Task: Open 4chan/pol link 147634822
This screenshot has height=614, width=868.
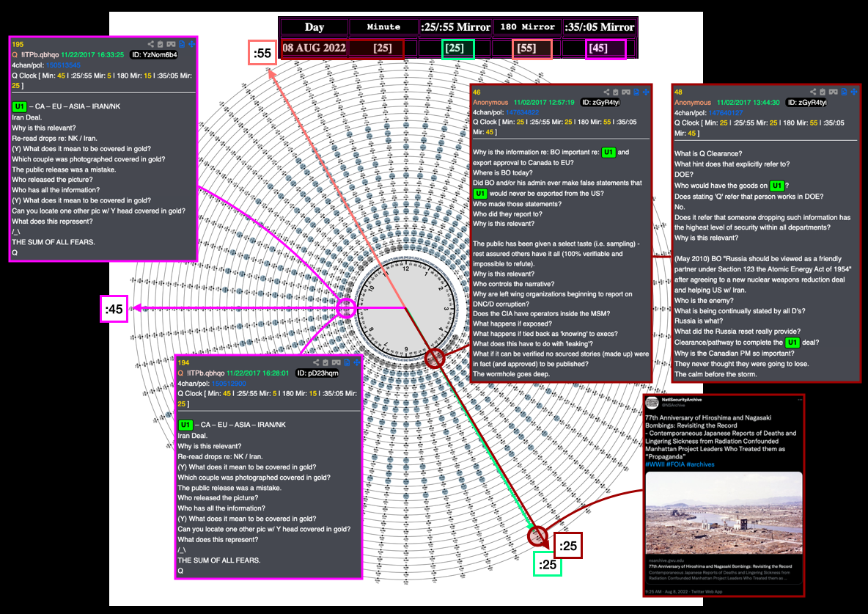Action: tap(523, 112)
